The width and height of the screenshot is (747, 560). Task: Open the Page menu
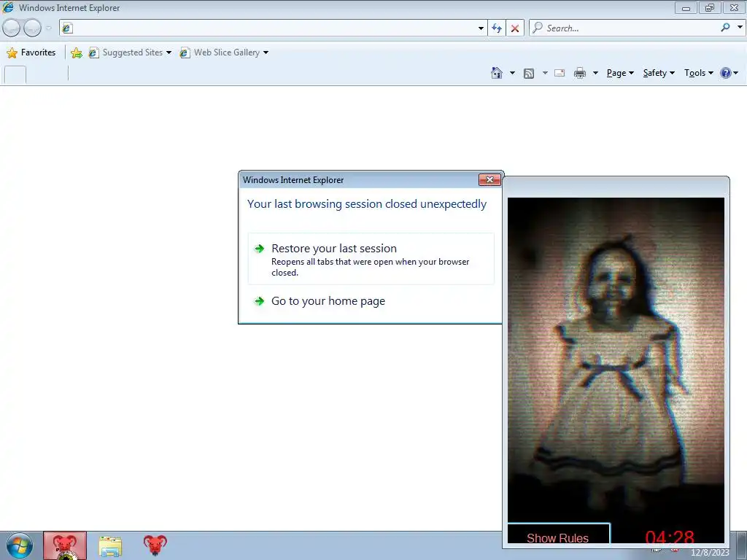pyautogui.click(x=620, y=73)
